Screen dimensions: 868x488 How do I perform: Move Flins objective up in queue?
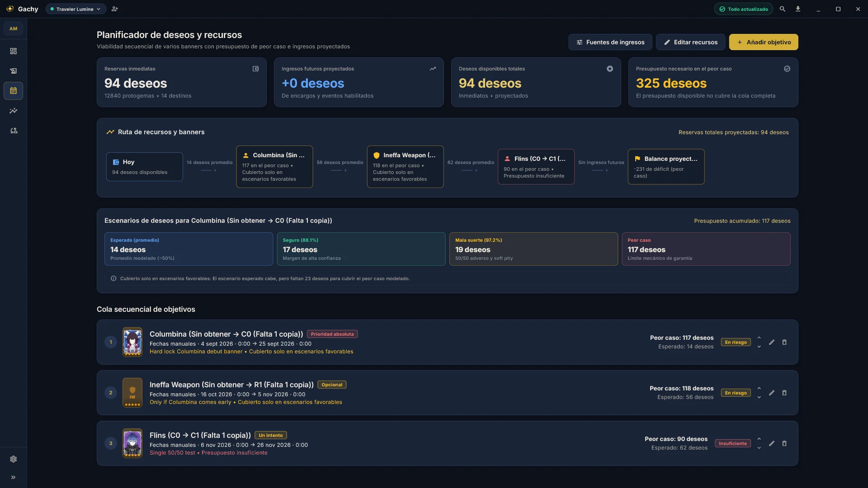click(759, 439)
